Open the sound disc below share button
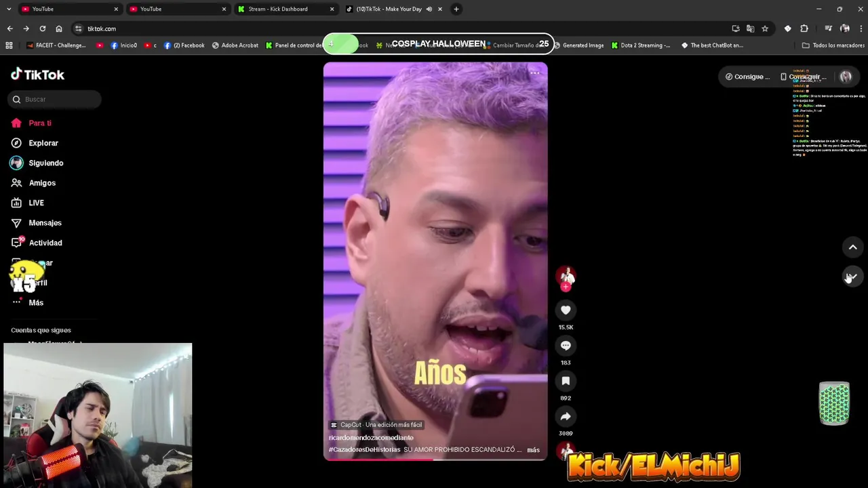The image size is (868, 488). [566, 451]
